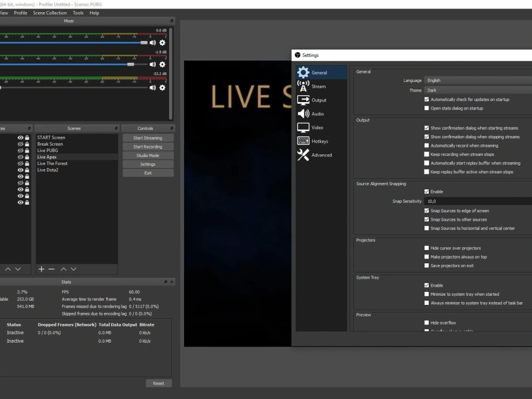The image size is (532, 399).
Task: Open Hotkeys settings keyboard icon
Action: 303,141
